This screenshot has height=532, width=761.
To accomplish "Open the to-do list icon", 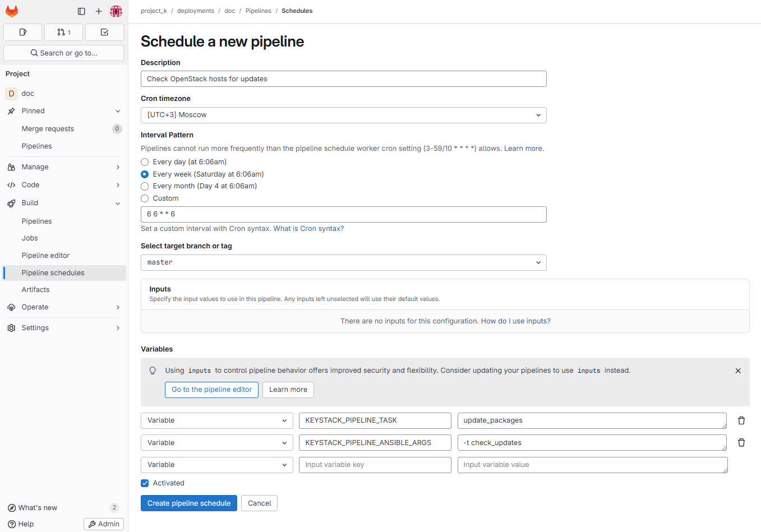I will coord(104,33).
